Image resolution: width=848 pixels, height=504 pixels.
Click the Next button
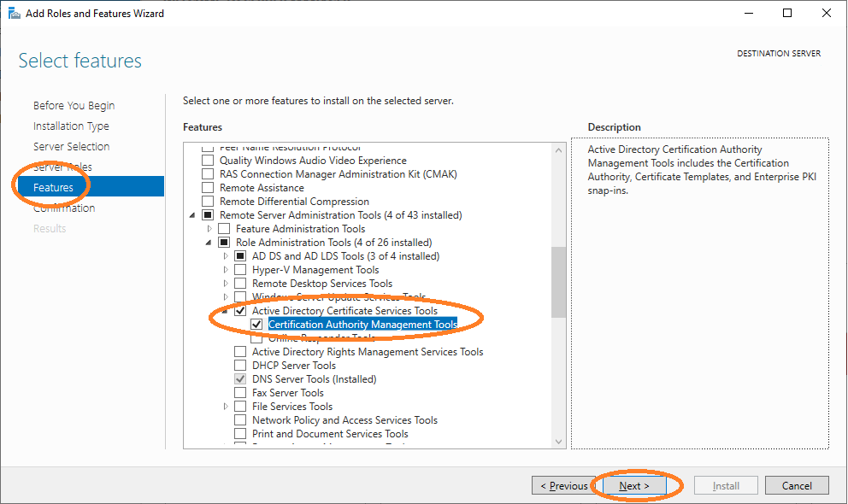[634, 486]
